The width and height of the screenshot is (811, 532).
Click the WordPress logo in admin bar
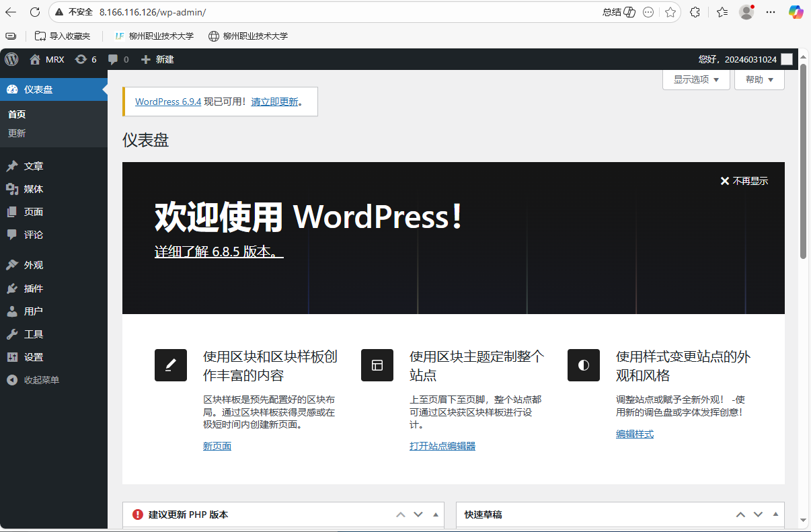11,59
